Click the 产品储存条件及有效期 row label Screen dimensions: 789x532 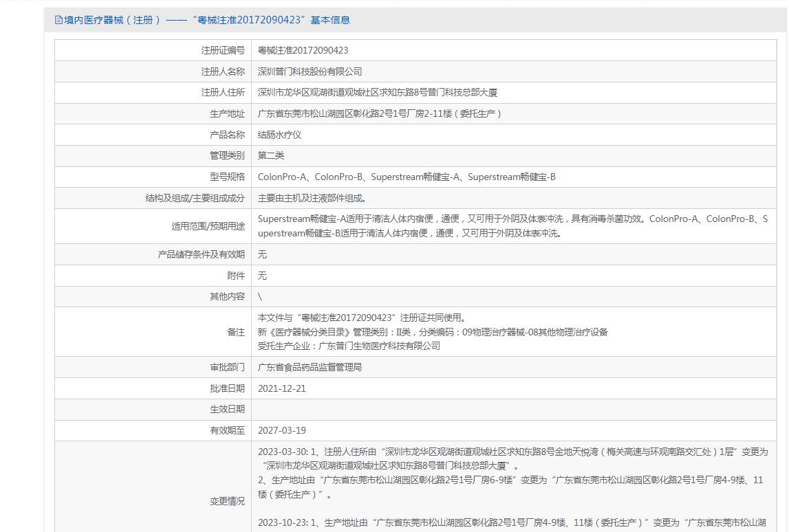coord(201,254)
